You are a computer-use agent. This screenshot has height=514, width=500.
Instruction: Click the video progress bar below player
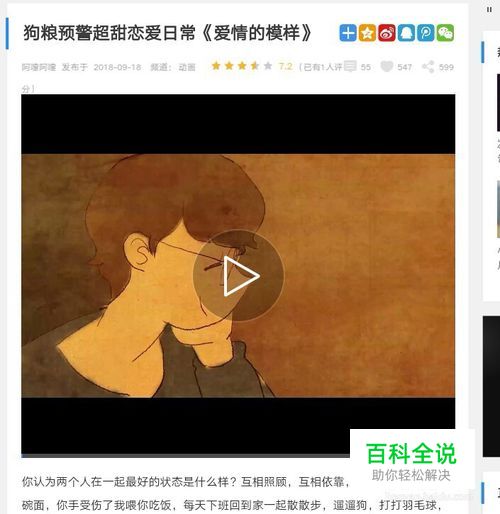pos(185,455)
